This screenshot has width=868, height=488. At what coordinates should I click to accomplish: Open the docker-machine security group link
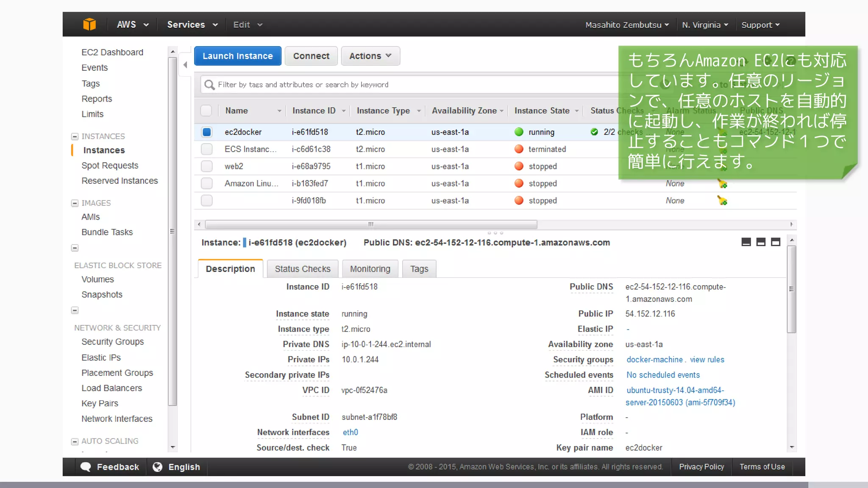[655, 359]
